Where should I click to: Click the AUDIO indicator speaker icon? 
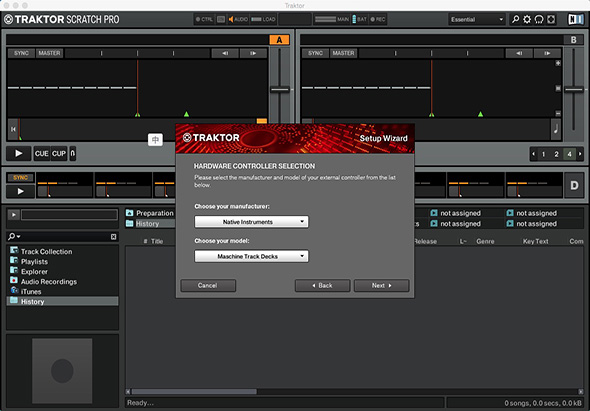coord(231,19)
